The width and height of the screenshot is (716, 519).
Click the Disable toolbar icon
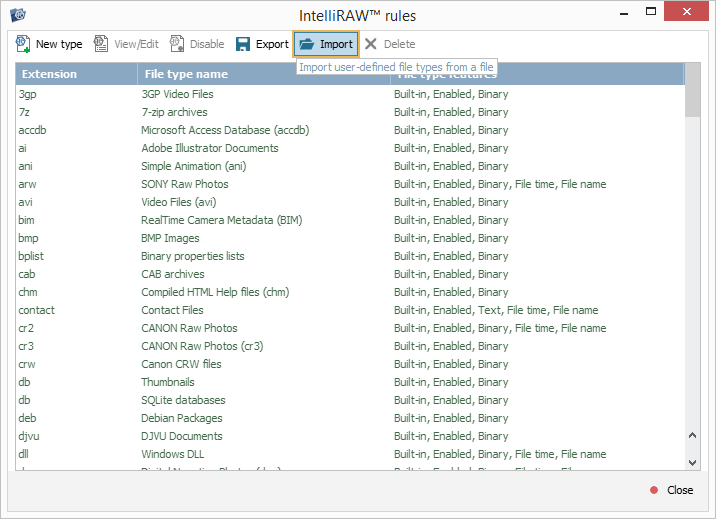(x=178, y=44)
